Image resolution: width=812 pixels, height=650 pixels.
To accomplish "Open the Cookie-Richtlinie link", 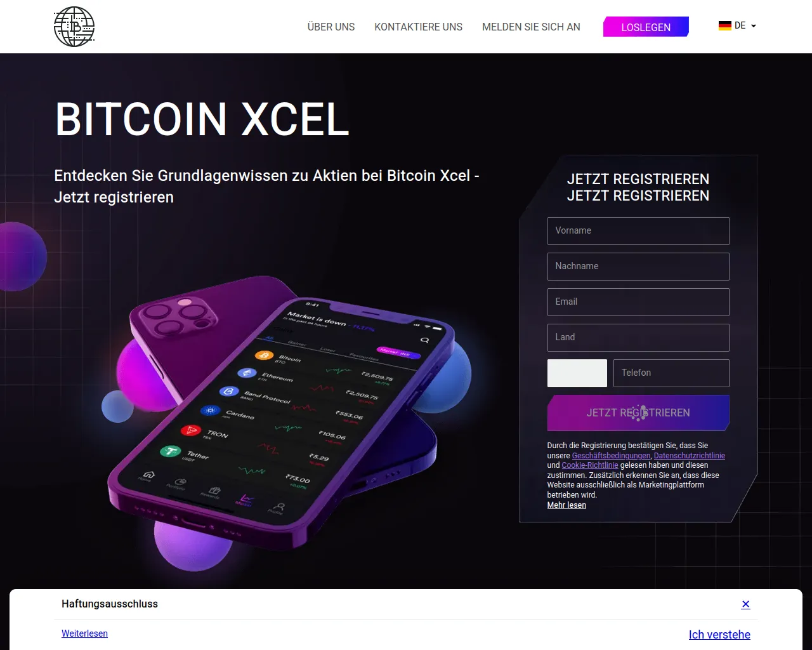I will coord(590,465).
